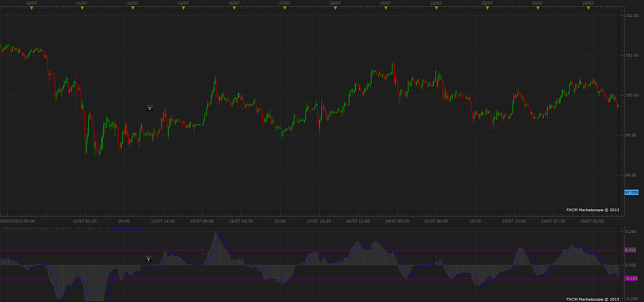Image resolution: width=644 pixels, height=302 pixels.
Task: Select the 22/07 date marker arrow
Action: (x=437, y=9)
